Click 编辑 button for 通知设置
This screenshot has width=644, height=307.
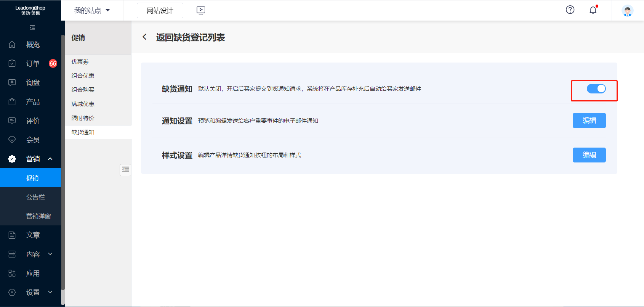(589, 121)
